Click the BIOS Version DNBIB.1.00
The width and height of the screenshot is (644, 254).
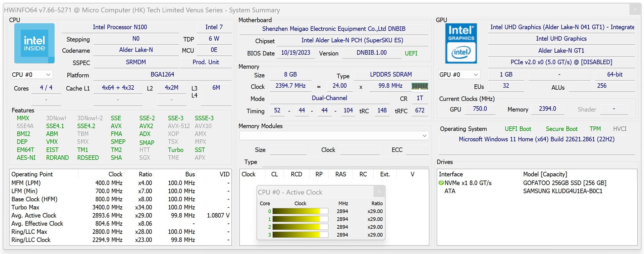coord(372,53)
